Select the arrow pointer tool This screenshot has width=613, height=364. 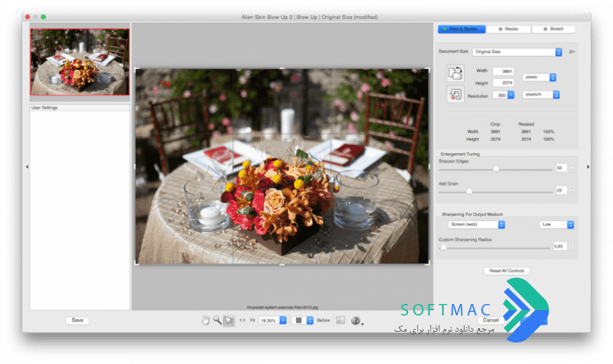click(229, 321)
